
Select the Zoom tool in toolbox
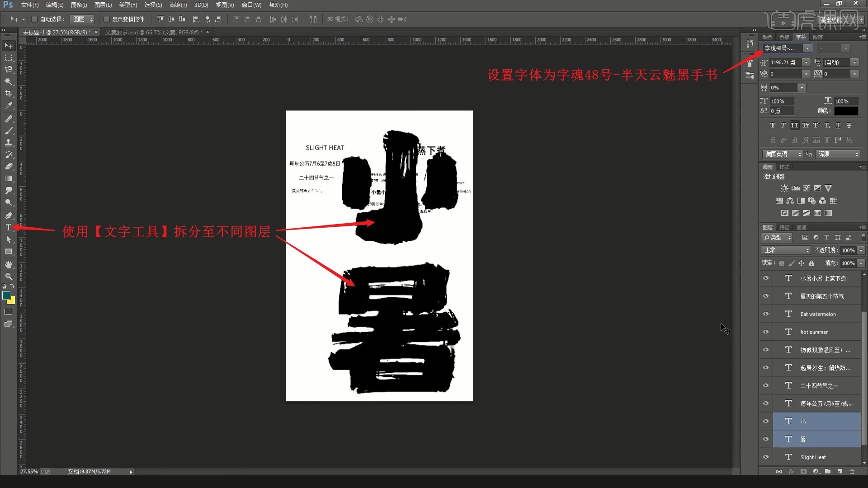tap(9, 276)
